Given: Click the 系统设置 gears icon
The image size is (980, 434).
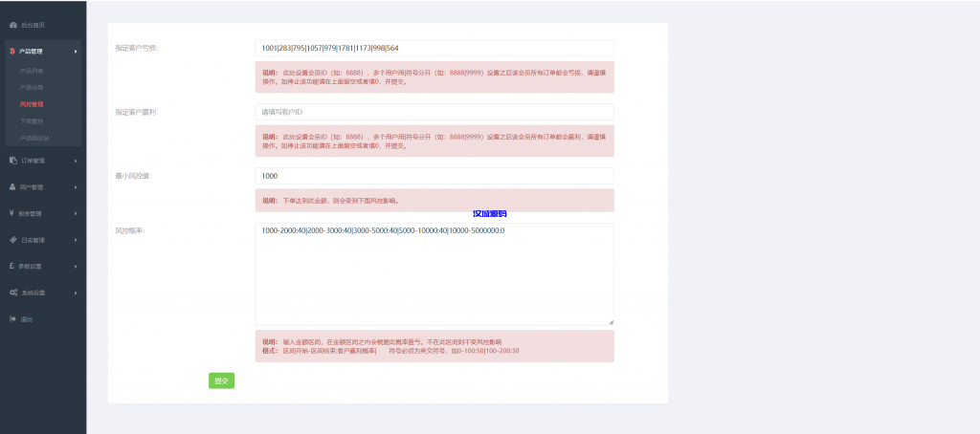Looking at the screenshot, I should tap(13, 293).
